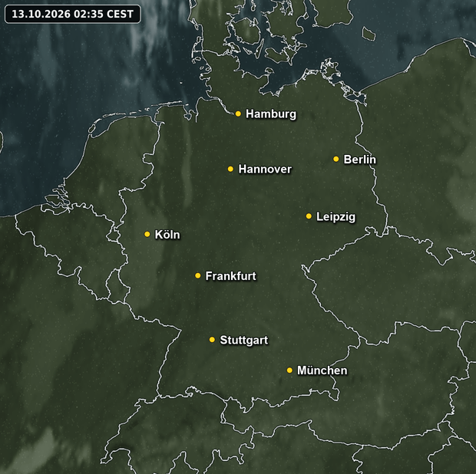Select the Berlin city label
Screen dimensions: 476x474
pyautogui.click(x=359, y=160)
